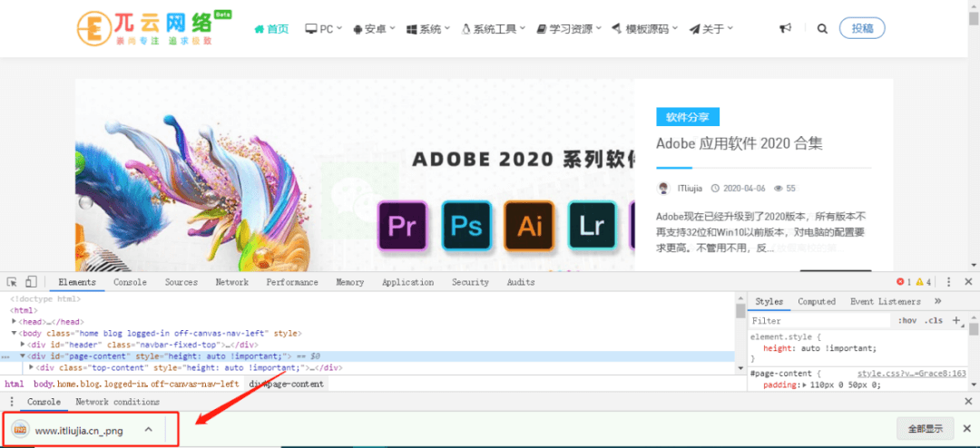Screen dimensions: 980x448
Task: Open article Adobe 应用软件 2020 合集
Action: 740,143
